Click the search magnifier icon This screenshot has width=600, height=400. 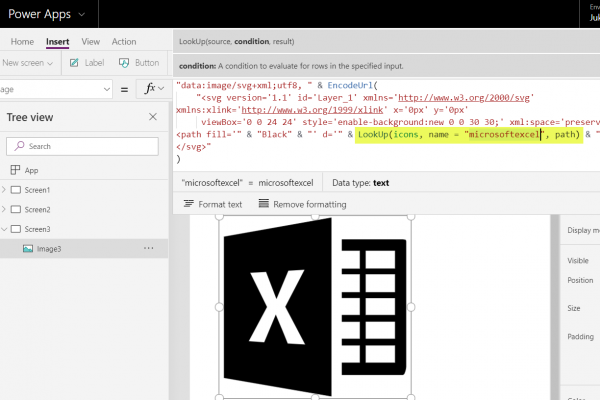[19, 146]
